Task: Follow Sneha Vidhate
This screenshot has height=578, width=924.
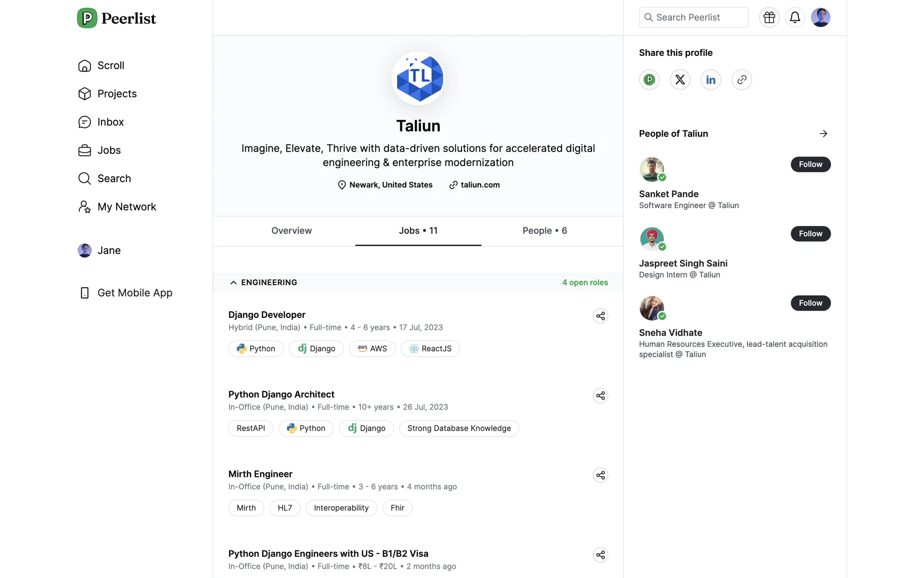Action: (810, 303)
